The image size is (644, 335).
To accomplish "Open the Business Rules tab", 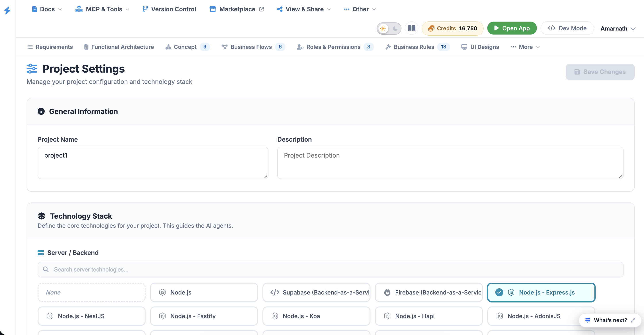I will 417,47.
